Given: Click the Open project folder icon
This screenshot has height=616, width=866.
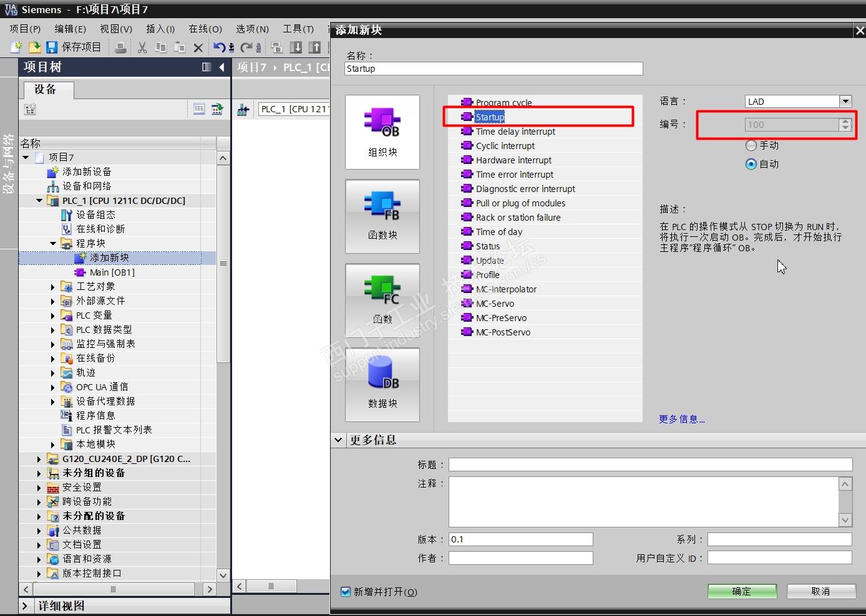Looking at the screenshot, I should tap(34, 47).
